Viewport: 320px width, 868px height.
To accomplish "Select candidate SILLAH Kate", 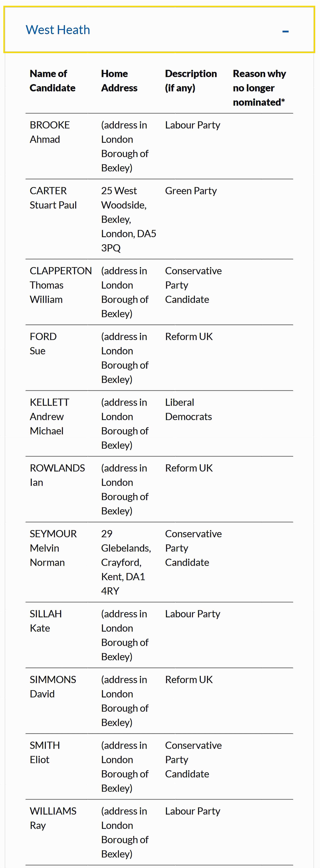I will tap(46, 621).
